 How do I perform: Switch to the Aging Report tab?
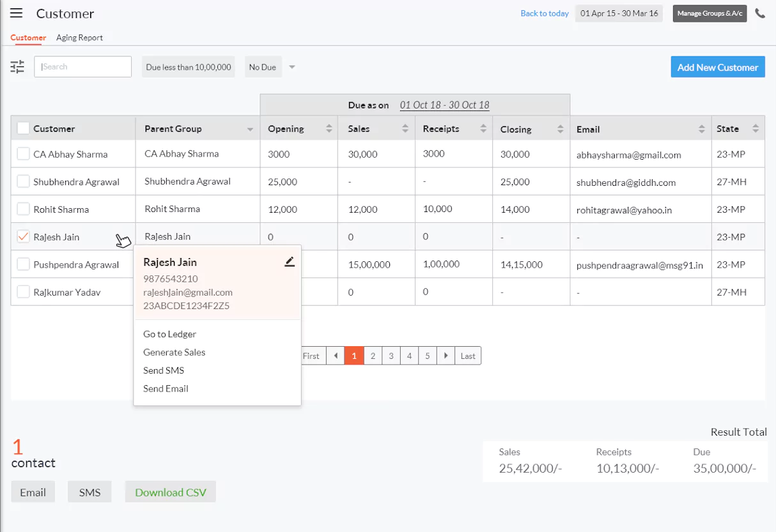[79, 38]
